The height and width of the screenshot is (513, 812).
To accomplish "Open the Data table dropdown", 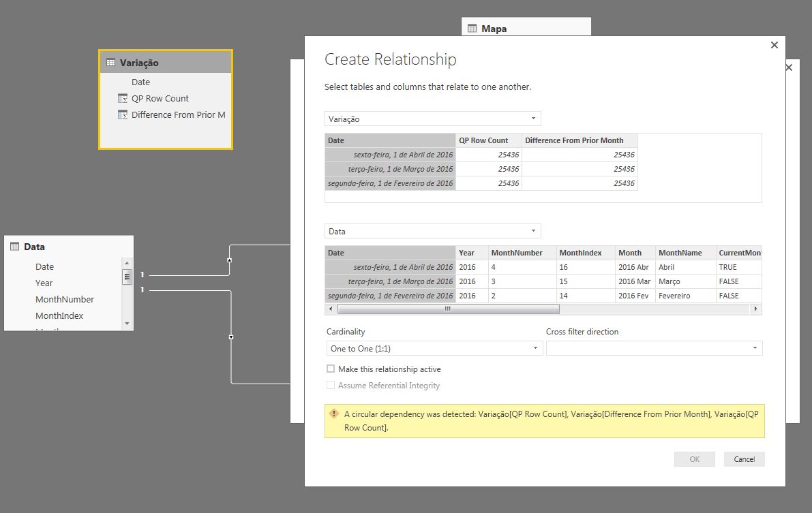I will pyautogui.click(x=432, y=231).
